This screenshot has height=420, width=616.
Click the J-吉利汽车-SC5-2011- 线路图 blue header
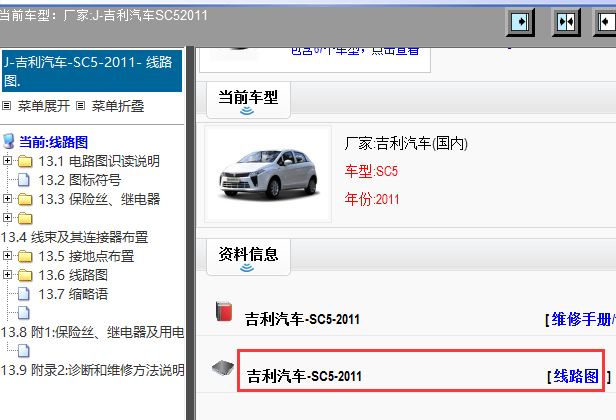[92, 71]
